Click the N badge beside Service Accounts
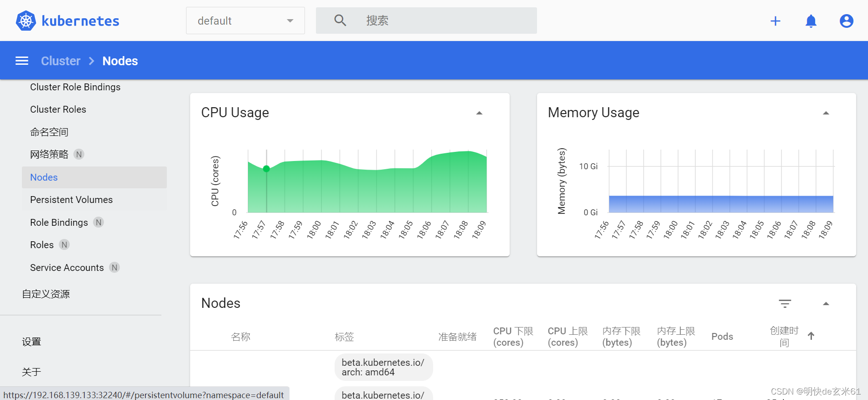 point(114,268)
